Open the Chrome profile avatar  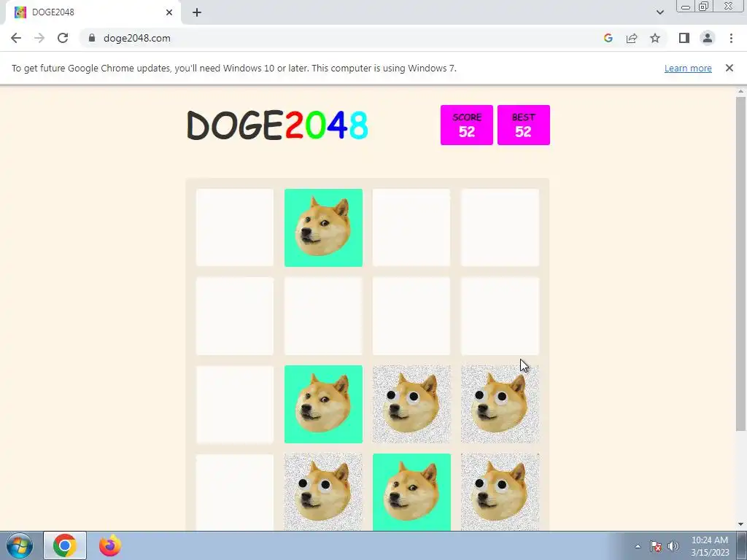pos(708,38)
